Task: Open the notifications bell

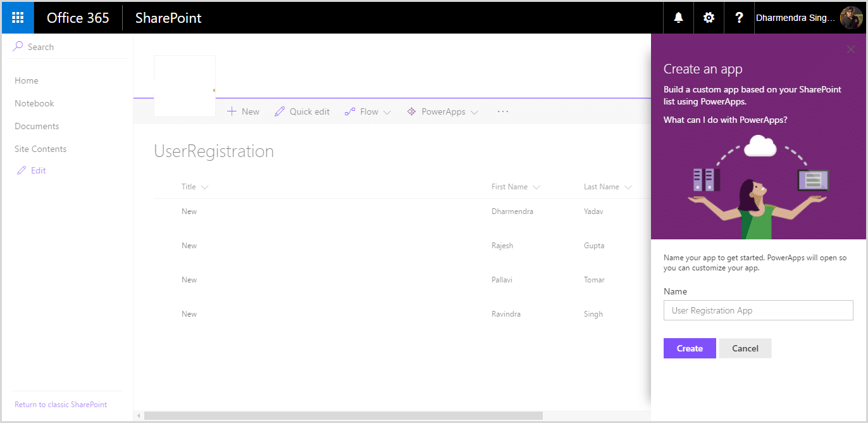Action: tap(678, 18)
